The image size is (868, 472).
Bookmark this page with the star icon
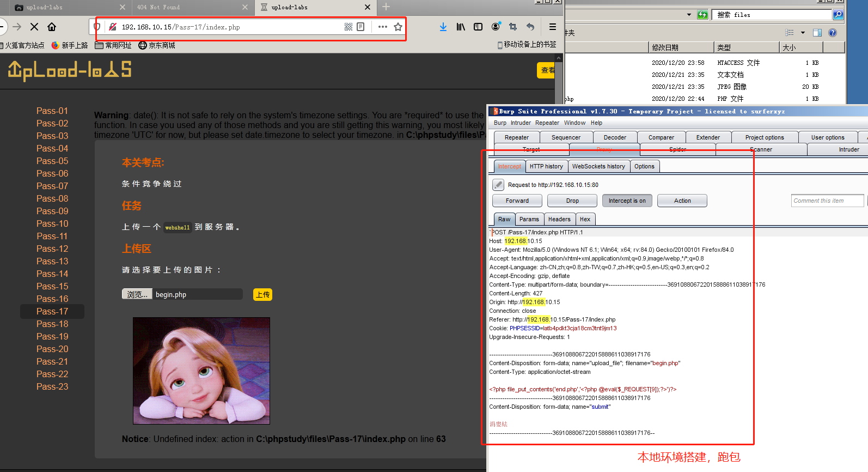[x=398, y=27]
